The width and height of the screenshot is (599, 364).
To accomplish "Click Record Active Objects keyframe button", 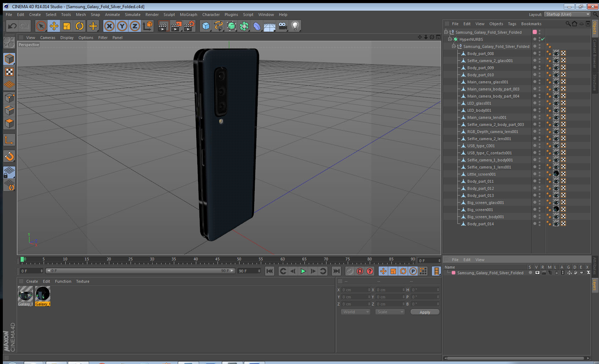I will pos(350,271).
